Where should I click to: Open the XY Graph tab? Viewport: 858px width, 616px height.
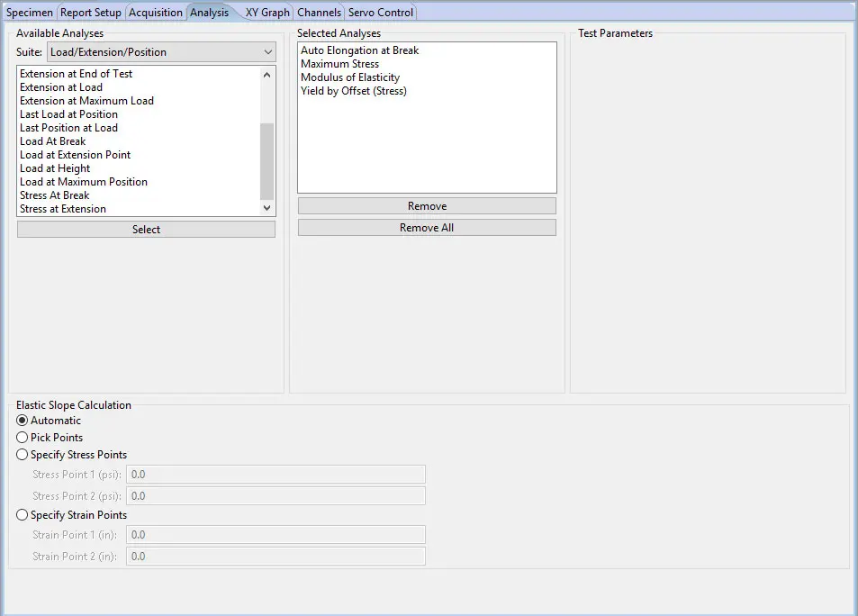coord(266,12)
